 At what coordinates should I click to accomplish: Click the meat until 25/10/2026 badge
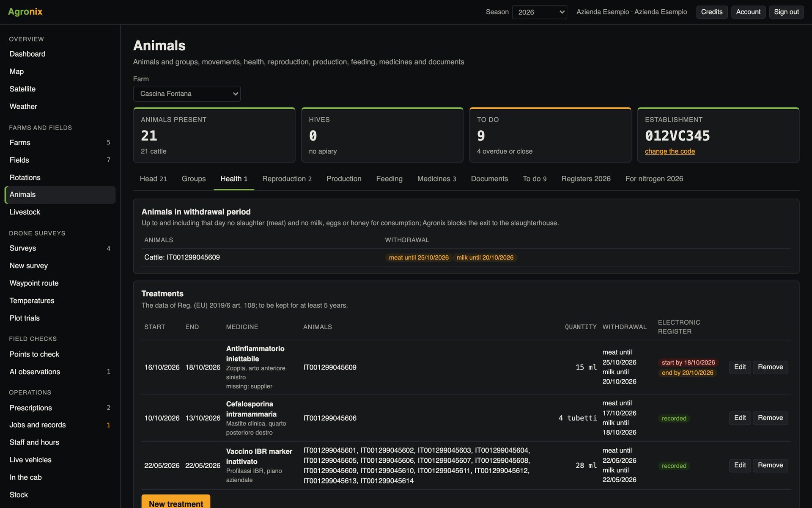(x=419, y=257)
